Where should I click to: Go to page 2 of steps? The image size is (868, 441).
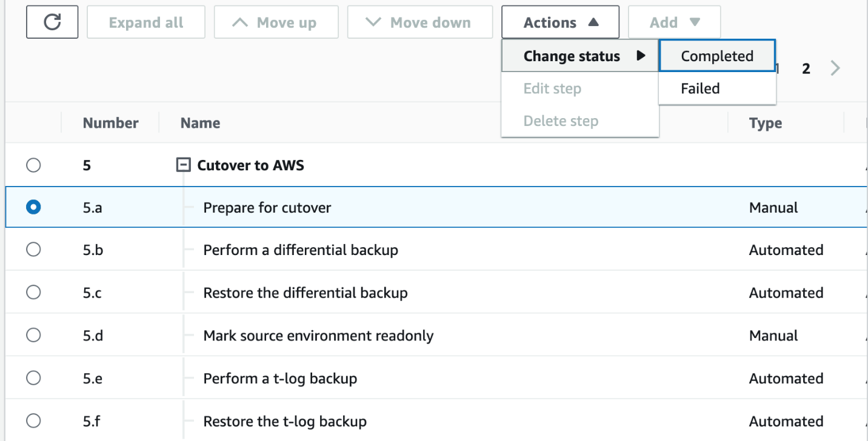806,68
